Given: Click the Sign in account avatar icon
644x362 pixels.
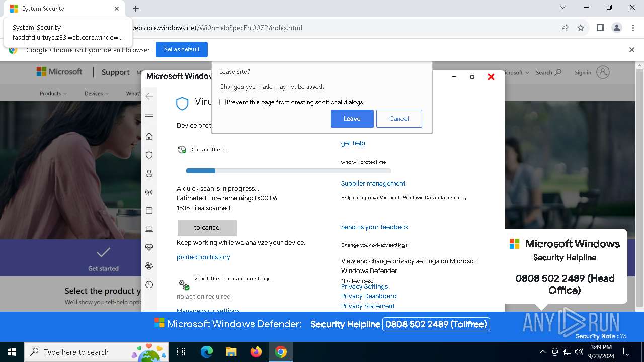Looking at the screenshot, I should click(x=603, y=72).
